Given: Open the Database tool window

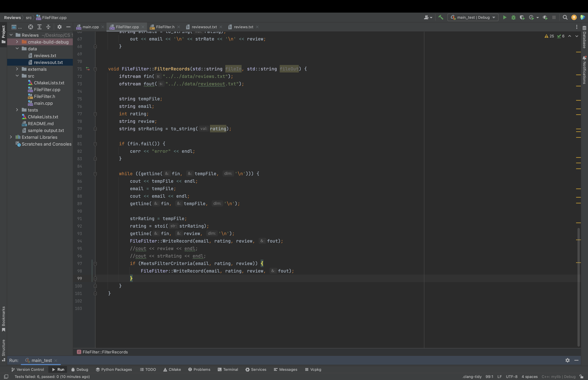Looking at the screenshot, I should pyautogui.click(x=584, y=39).
